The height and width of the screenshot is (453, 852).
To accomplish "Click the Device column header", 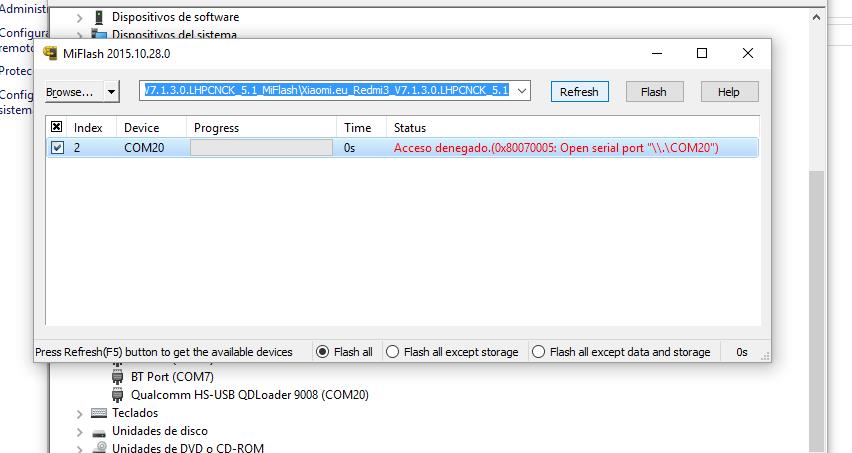I will point(152,128).
